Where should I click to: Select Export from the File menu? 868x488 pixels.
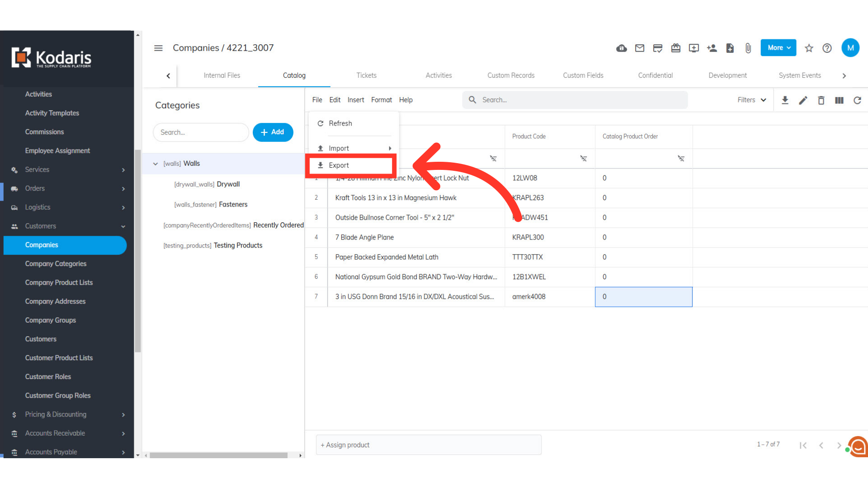click(339, 165)
